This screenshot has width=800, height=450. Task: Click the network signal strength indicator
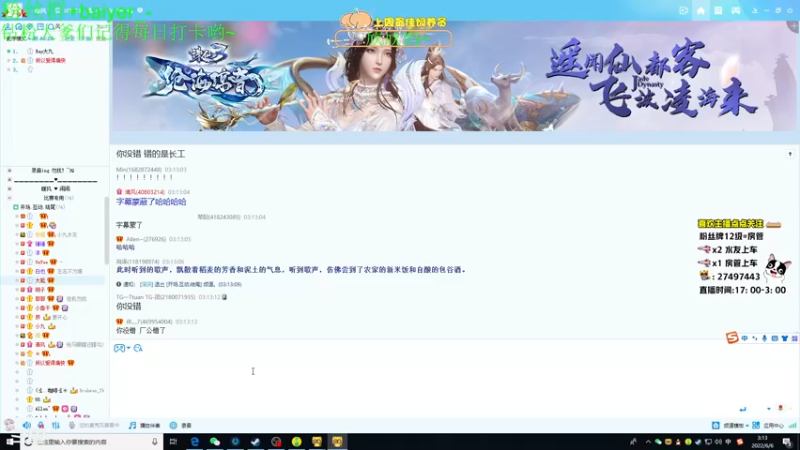[x=792, y=426]
